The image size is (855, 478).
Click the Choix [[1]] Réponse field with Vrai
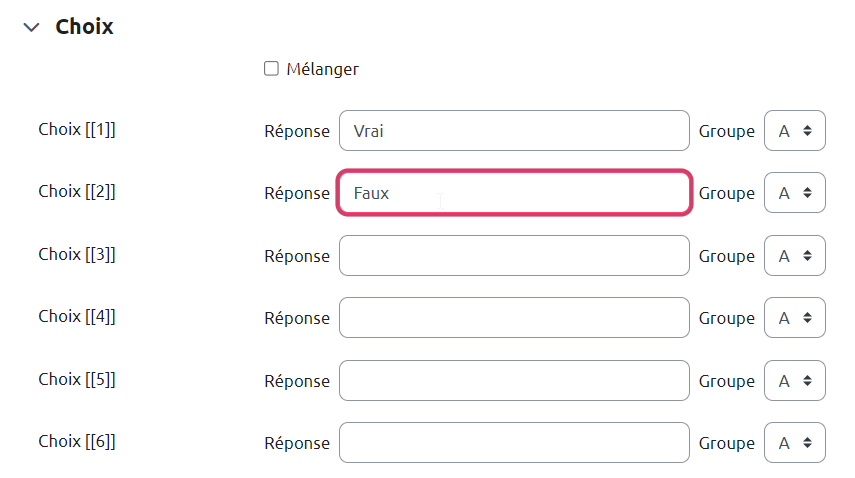pos(514,131)
